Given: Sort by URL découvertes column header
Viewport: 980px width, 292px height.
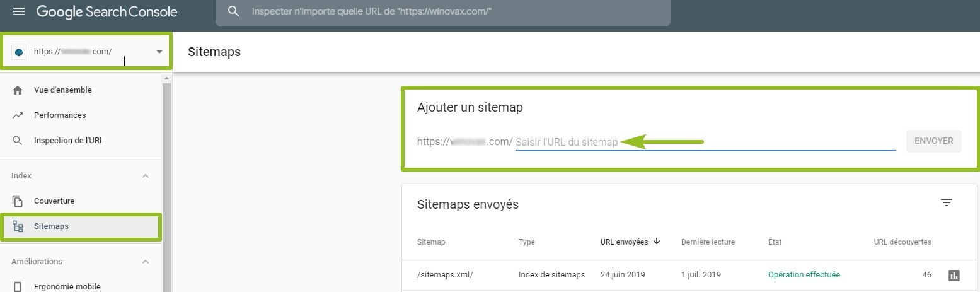Looking at the screenshot, I should click(902, 242).
